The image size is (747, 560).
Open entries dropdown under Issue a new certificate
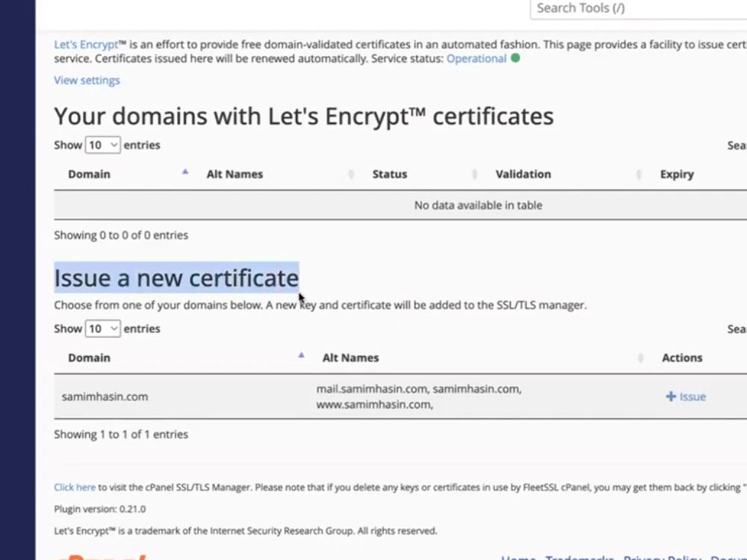102,329
